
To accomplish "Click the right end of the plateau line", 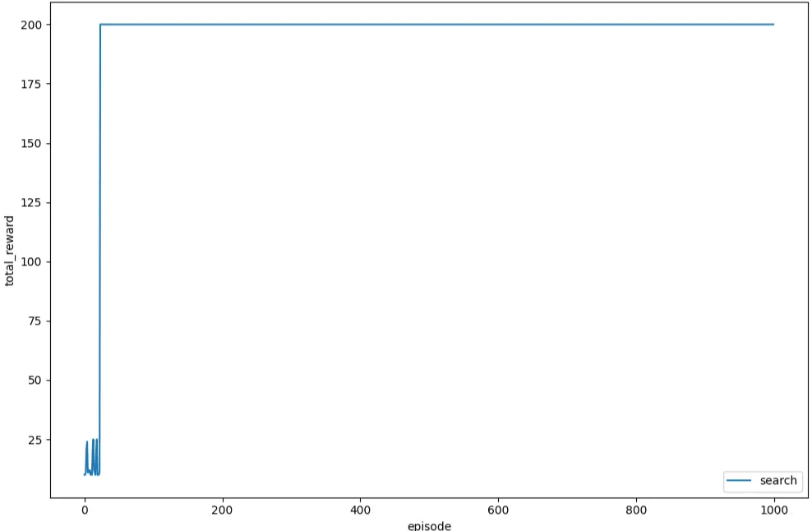I will (x=773, y=25).
